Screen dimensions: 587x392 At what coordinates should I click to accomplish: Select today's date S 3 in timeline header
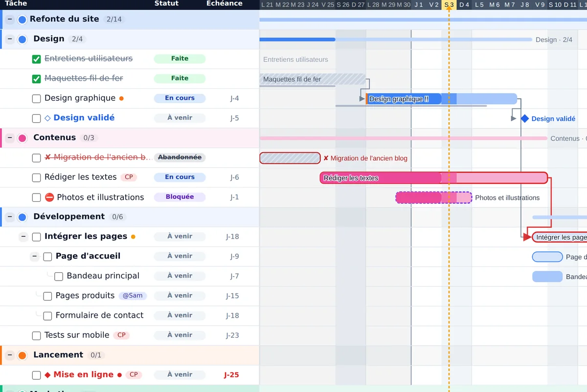pos(449,5)
